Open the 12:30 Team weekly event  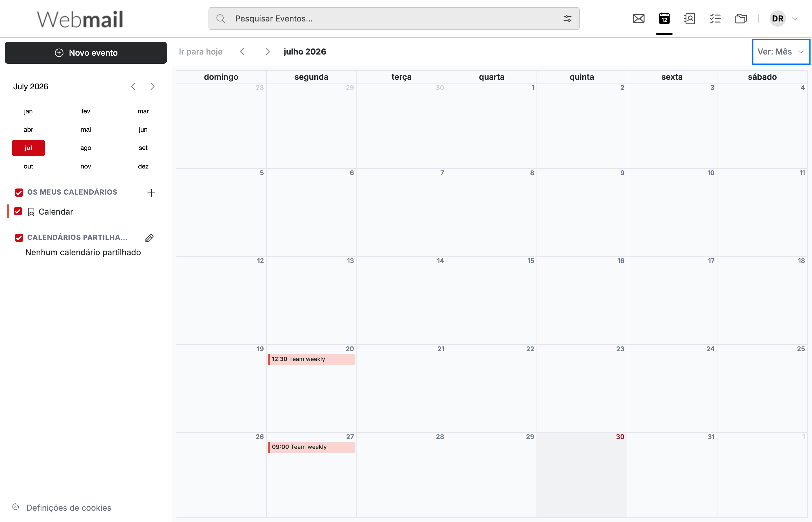click(x=311, y=359)
